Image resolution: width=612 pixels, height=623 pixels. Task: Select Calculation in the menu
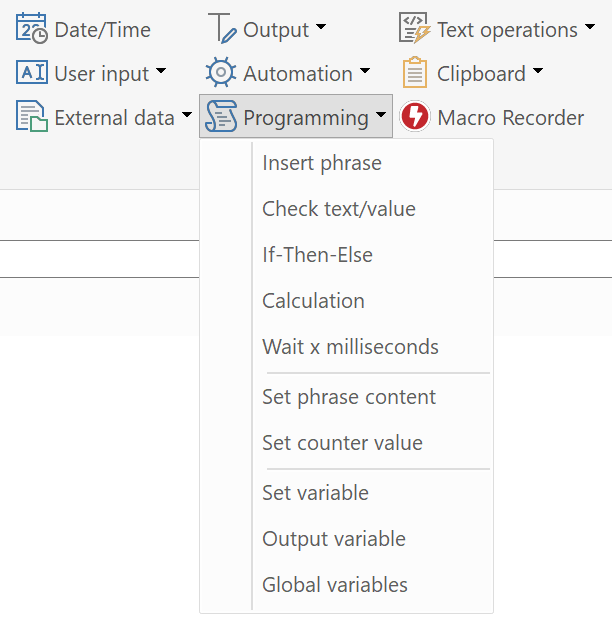pos(347,301)
